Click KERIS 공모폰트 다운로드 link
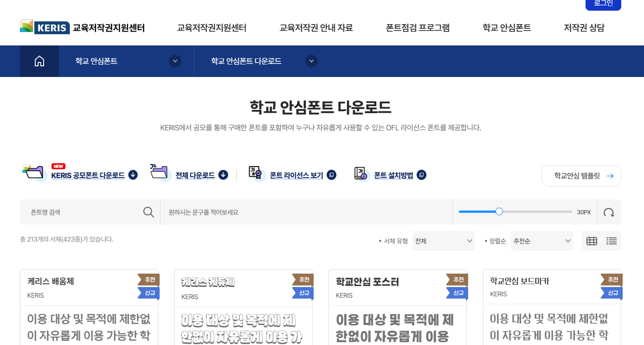 pyautogui.click(x=88, y=175)
